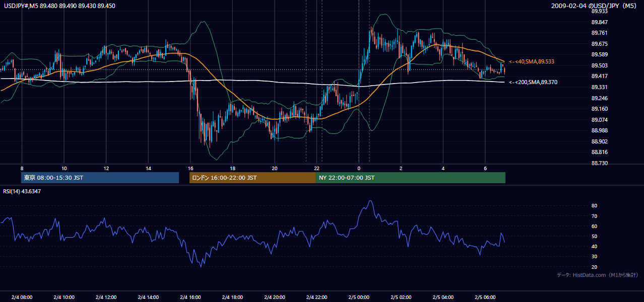Click hour label 14 under the price chart
Image resolution: width=644 pixels, height=302 pixels.
148,168
